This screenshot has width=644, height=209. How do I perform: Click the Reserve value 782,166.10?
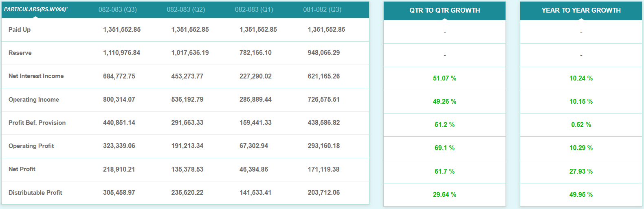255,53
